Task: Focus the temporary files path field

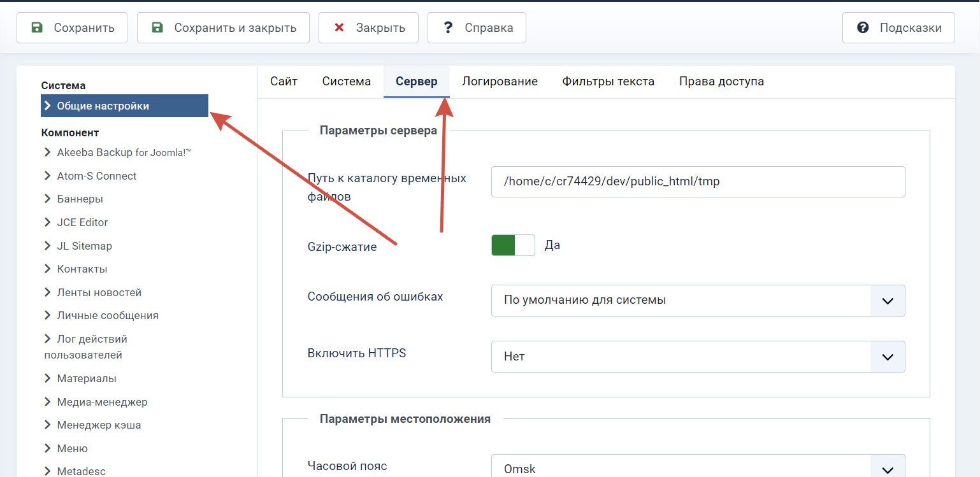Action: 698,182
